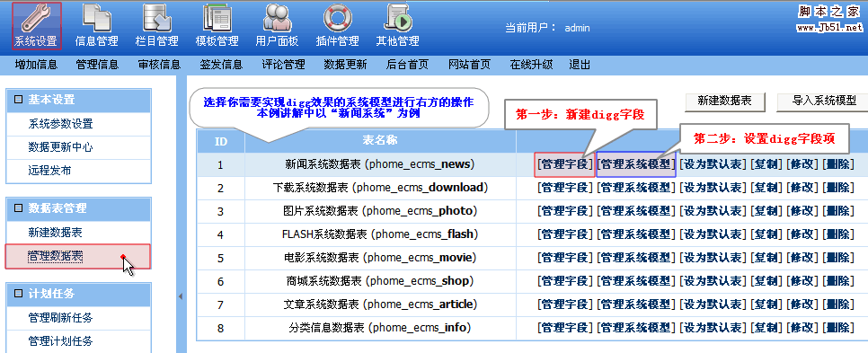Click 复制 for the info table
The width and height of the screenshot is (868, 353).
(x=766, y=328)
